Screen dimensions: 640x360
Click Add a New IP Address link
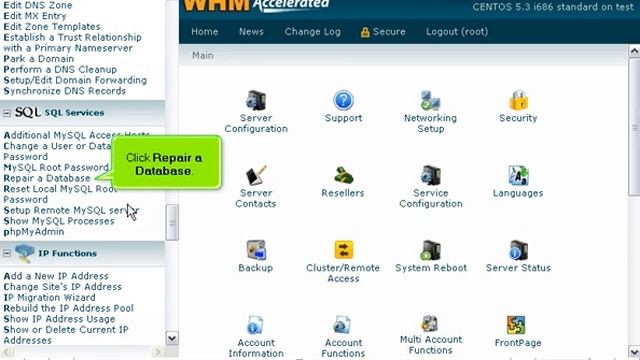[x=56, y=276]
